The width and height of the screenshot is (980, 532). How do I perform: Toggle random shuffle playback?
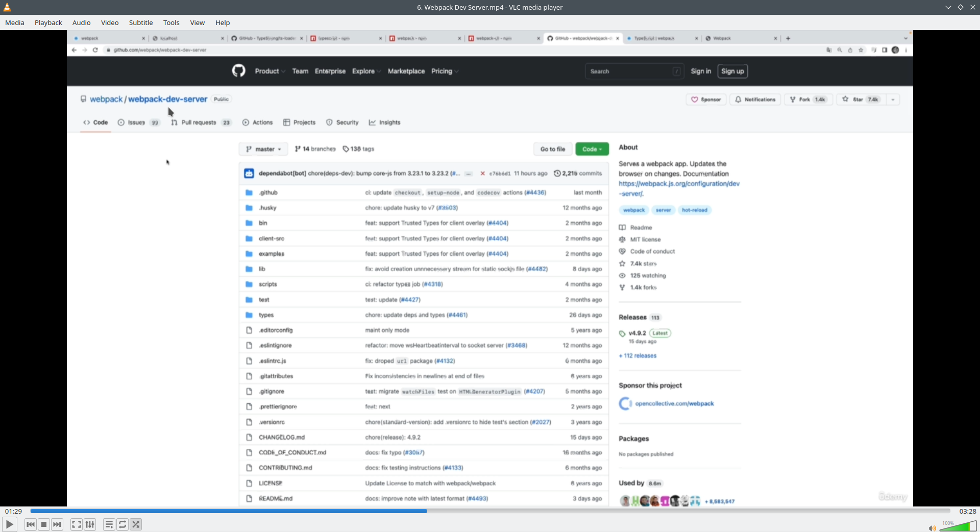pos(136,524)
